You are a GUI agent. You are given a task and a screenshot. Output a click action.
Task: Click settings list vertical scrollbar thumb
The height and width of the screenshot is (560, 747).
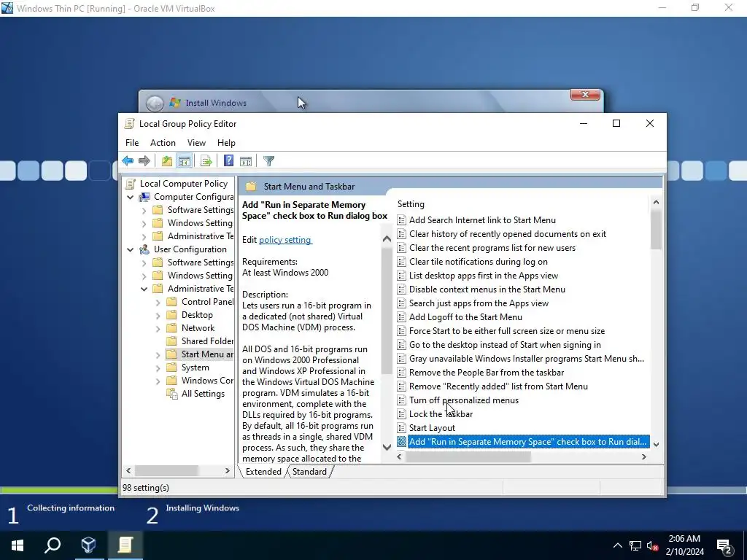[x=656, y=230]
